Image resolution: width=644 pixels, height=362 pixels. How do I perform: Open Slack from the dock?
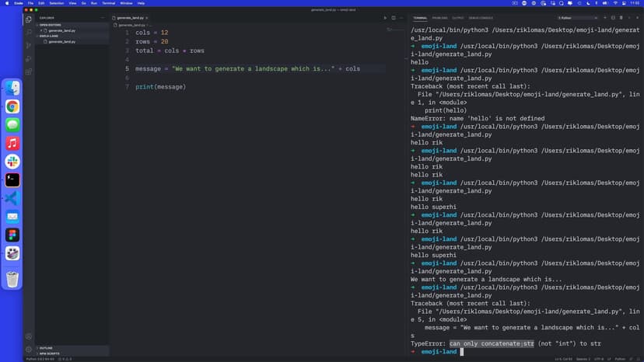(x=12, y=162)
